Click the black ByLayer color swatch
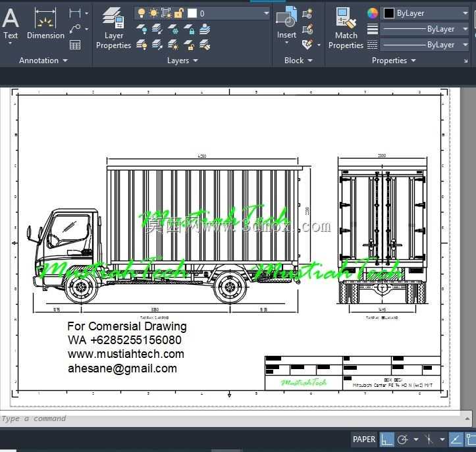Screen dimensions: 476x452 (389, 13)
